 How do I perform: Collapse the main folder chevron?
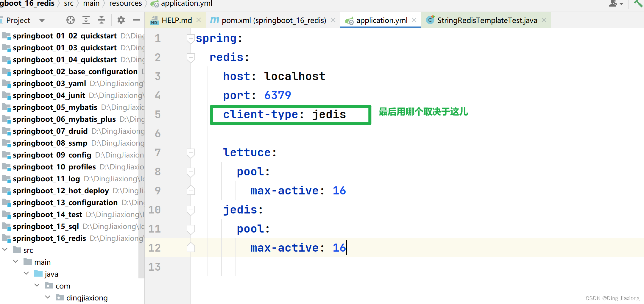[x=16, y=261]
